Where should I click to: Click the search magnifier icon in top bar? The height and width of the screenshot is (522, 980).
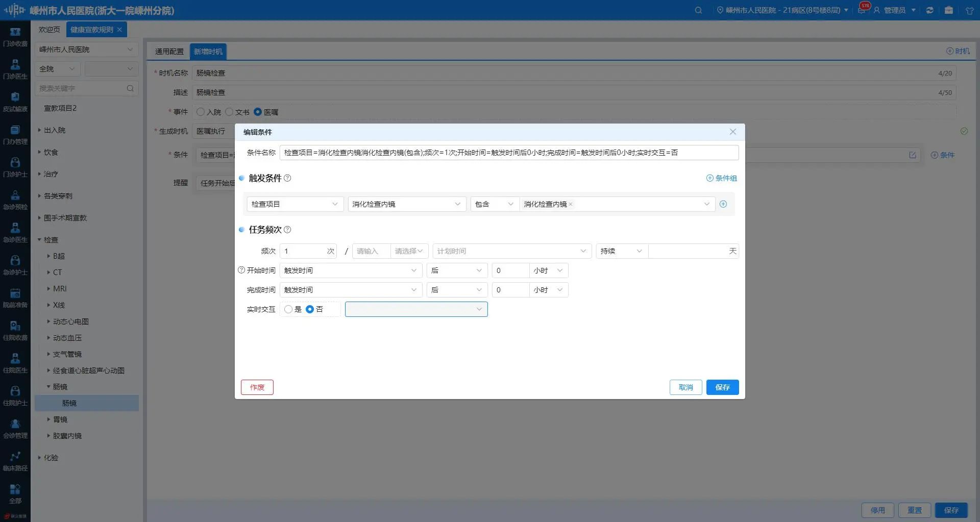(x=698, y=10)
